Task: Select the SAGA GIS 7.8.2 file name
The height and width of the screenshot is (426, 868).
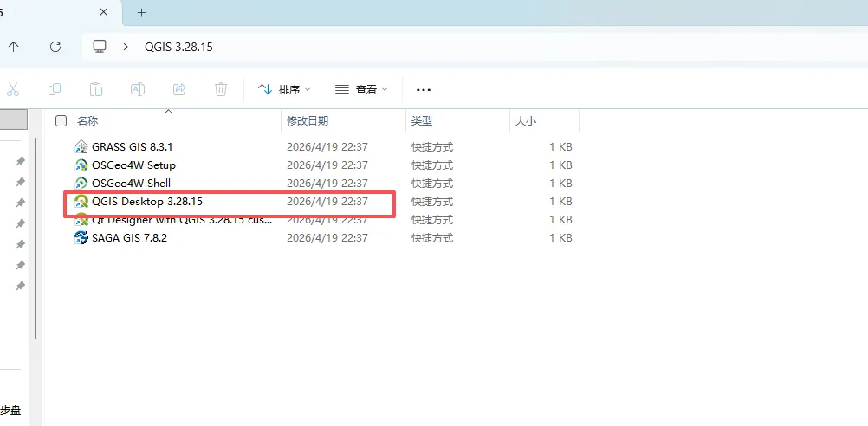Action: click(130, 238)
